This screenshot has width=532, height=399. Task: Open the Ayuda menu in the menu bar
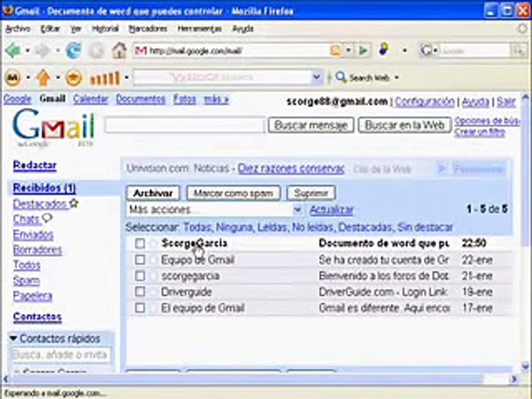coord(243,29)
